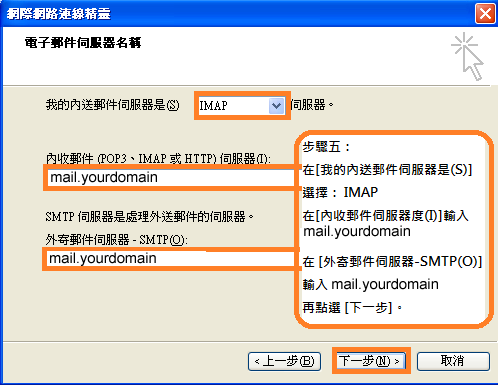498x385 pixels.
Task: Click the window title 網際網路連線精靈
Action: pos(59,14)
